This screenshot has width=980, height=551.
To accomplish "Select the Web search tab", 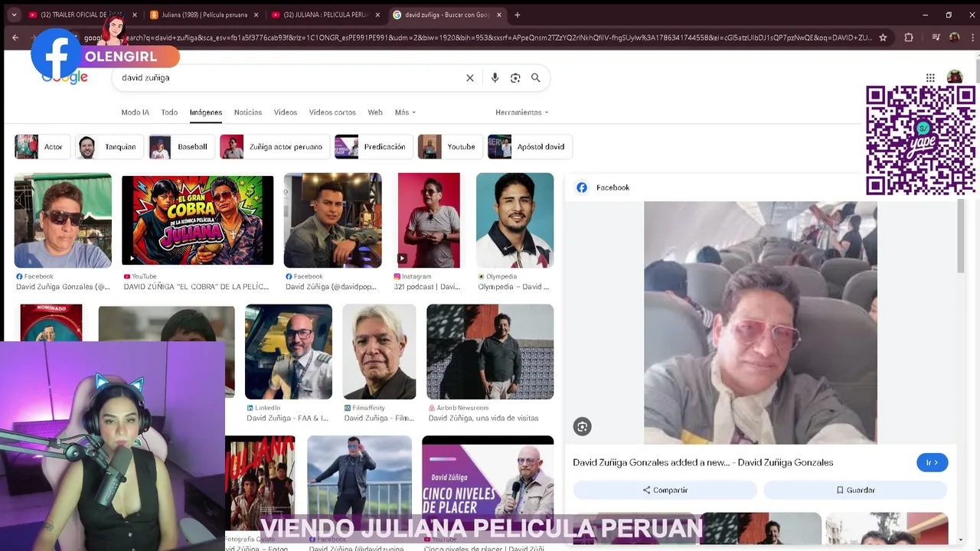I will click(375, 112).
